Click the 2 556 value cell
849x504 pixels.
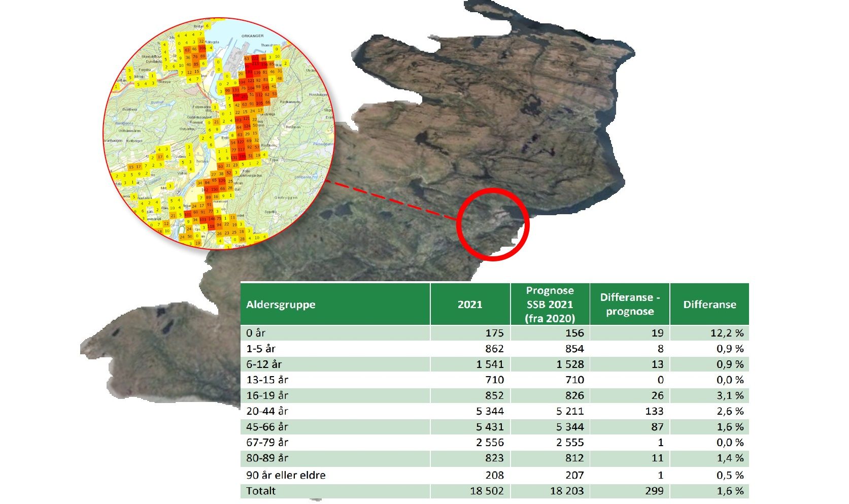click(490, 443)
